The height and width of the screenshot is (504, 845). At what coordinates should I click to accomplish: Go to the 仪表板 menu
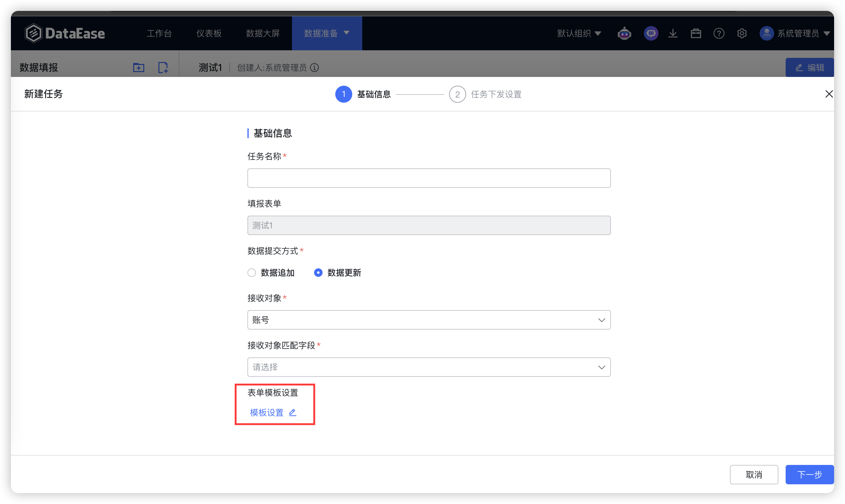tap(209, 33)
